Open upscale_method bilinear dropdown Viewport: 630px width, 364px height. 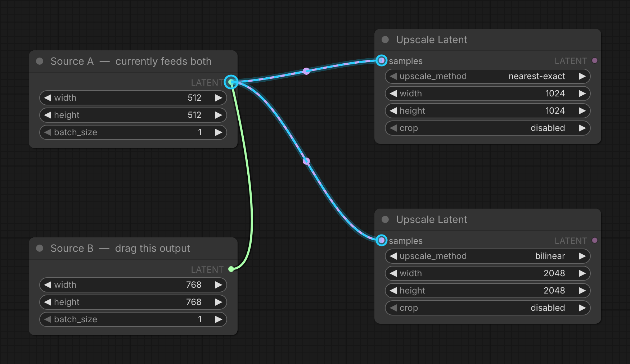[x=488, y=256]
